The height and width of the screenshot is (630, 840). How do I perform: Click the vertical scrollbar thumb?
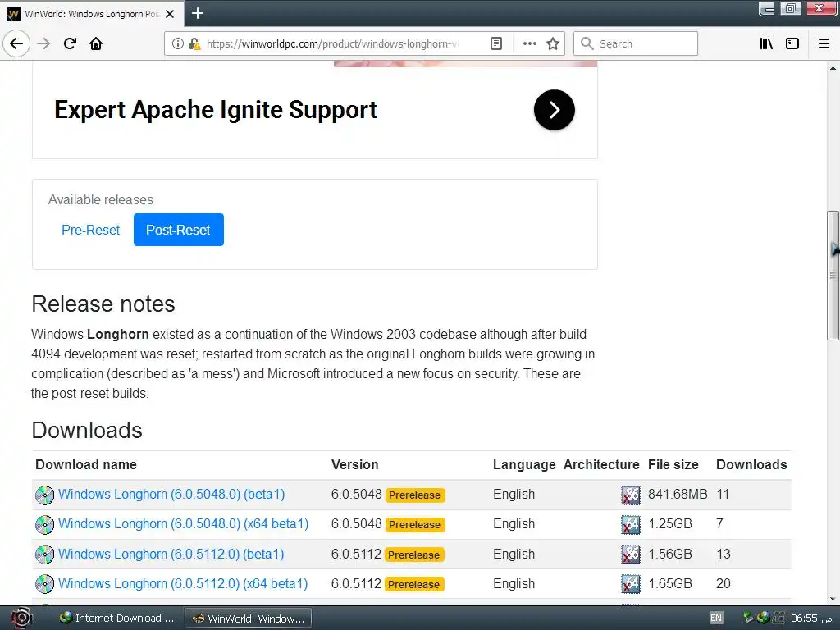pyautogui.click(x=833, y=276)
